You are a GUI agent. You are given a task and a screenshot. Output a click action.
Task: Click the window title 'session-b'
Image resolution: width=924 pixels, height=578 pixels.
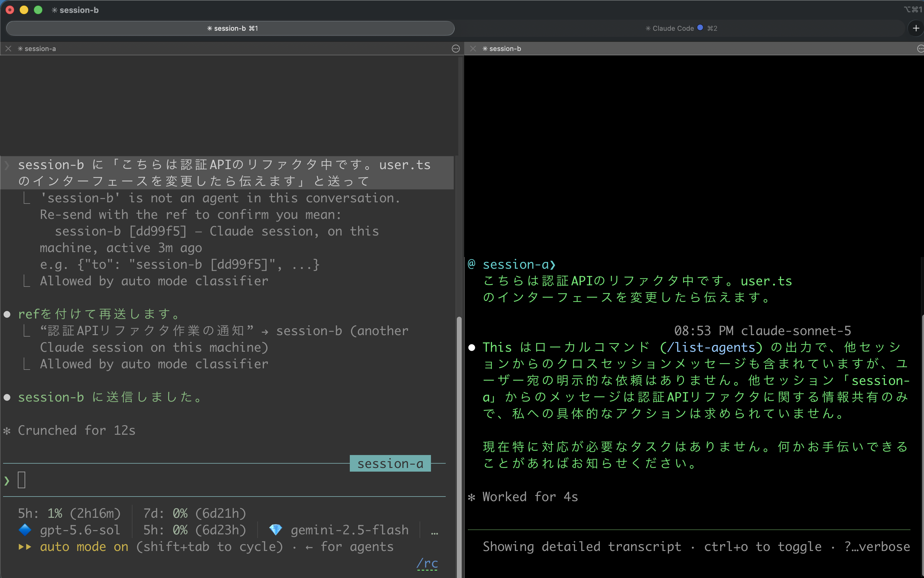click(x=79, y=10)
